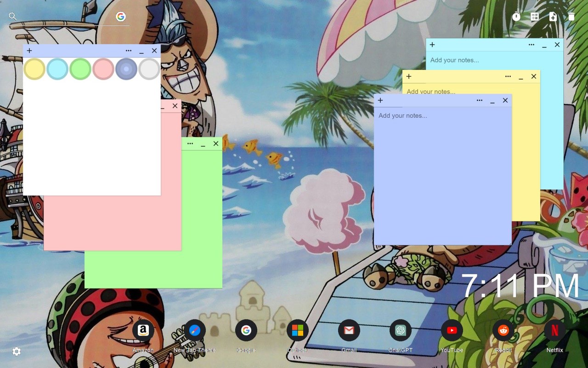The height and width of the screenshot is (368, 588).
Task: Close the white note
Action: click(x=154, y=51)
